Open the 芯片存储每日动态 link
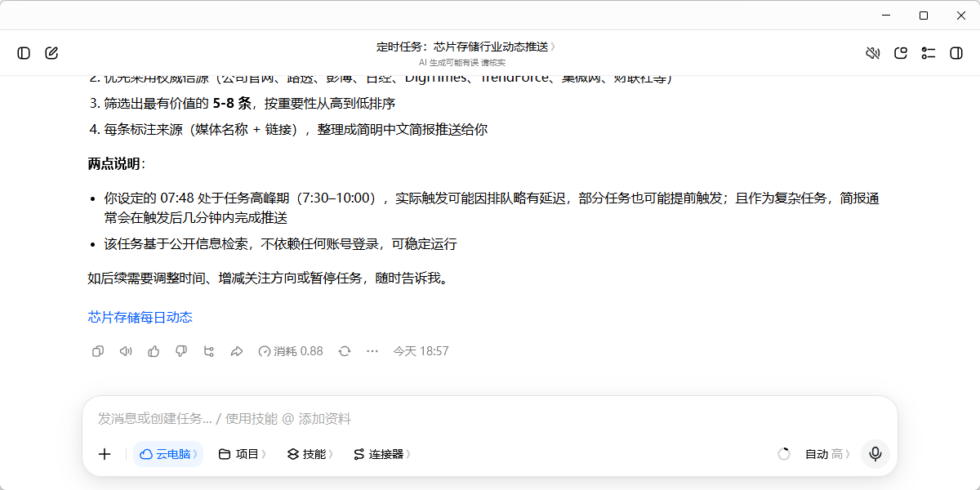This screenshot has width=980, height=490. click(x=140, y=317)
